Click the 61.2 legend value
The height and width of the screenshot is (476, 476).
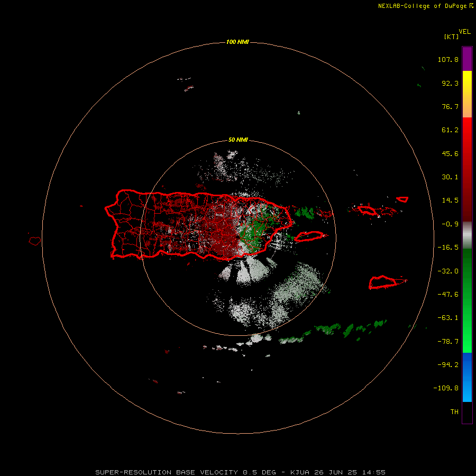(450, 130)
